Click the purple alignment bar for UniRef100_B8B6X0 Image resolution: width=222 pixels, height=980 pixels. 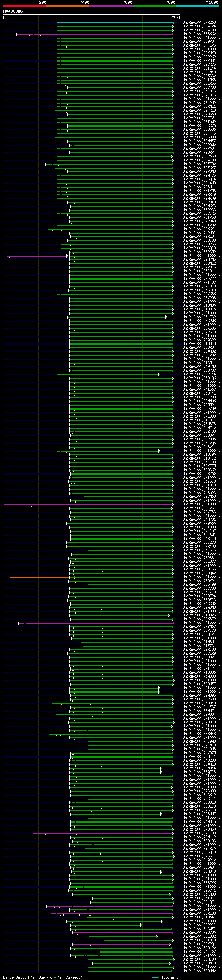pyautogui.click(x=94, y=34)
